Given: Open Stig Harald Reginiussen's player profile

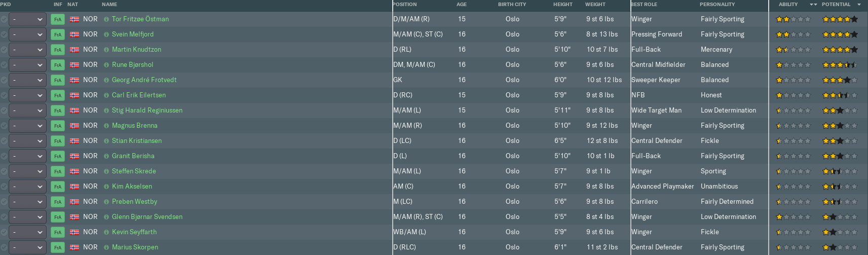Looking at the screenshot, I should click(147, 111).
